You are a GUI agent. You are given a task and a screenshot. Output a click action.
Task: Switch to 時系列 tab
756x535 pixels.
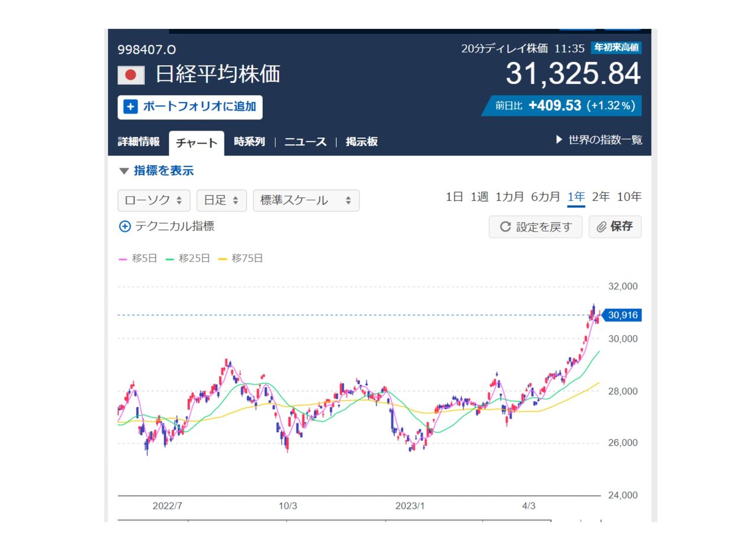tap(249, 142)
